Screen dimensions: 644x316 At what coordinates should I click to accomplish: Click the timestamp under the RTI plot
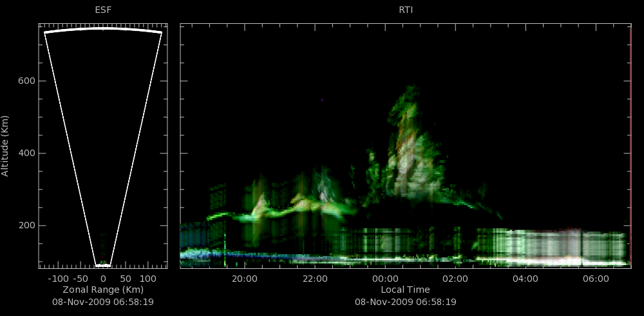[x=406, y=302]
